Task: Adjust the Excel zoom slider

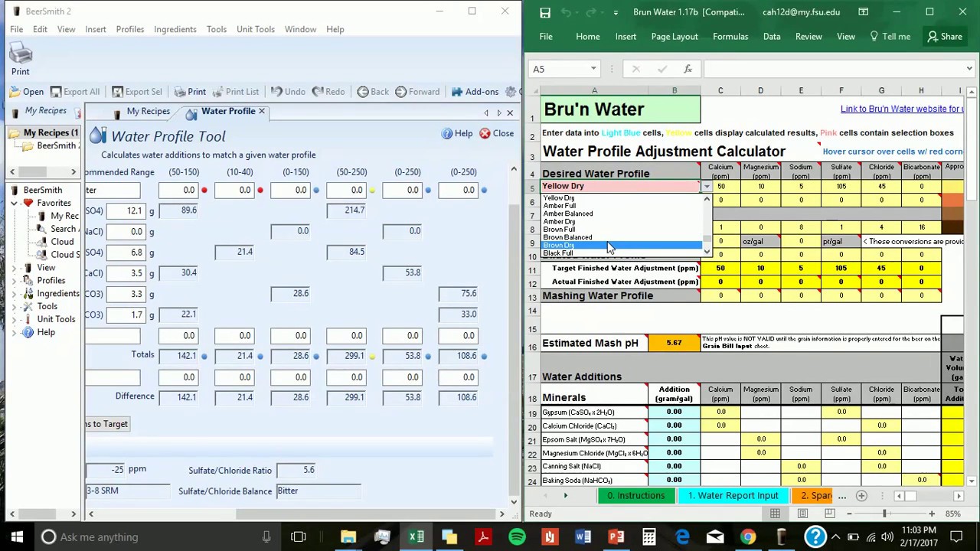Action: coord(884,514)
